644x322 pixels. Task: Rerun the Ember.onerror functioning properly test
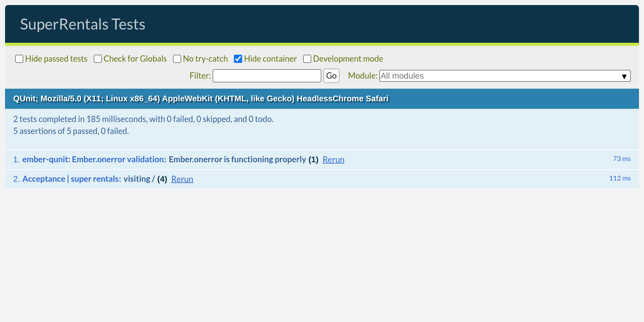(x=333, y=160)
